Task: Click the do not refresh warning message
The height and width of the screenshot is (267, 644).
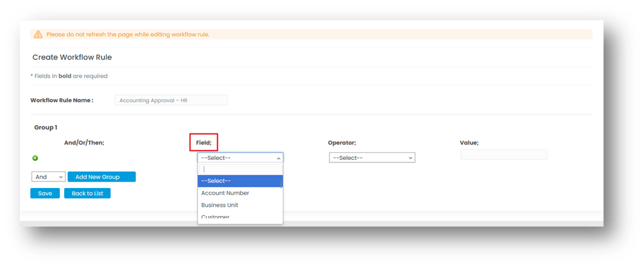Action: [128, 34]
